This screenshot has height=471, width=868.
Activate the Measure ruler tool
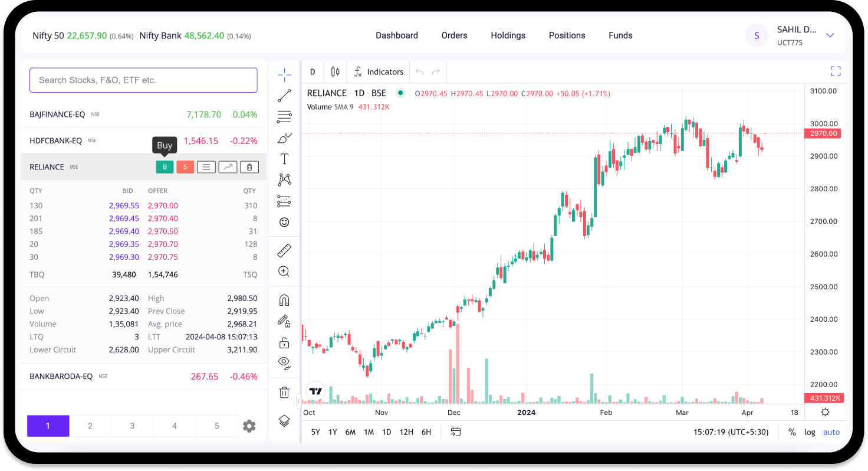(284, 250)
